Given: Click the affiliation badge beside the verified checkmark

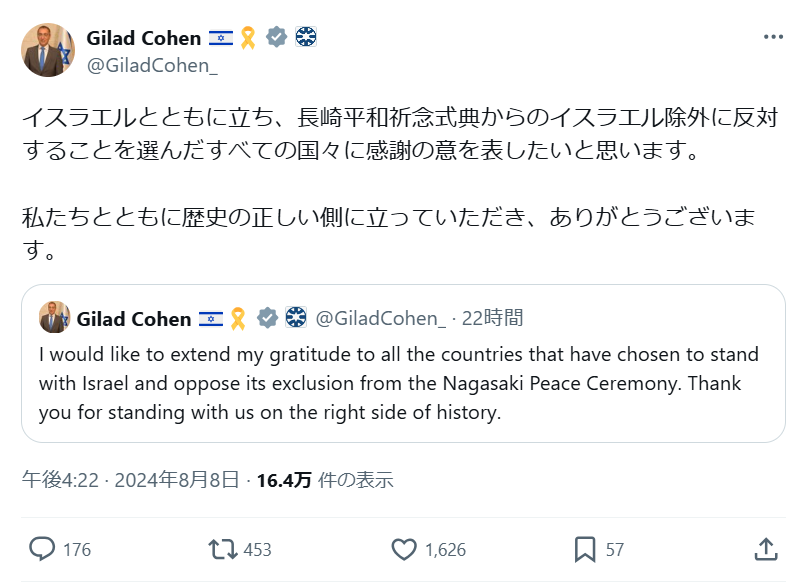Looking at the screenshot, I should (x=305, y=38).
